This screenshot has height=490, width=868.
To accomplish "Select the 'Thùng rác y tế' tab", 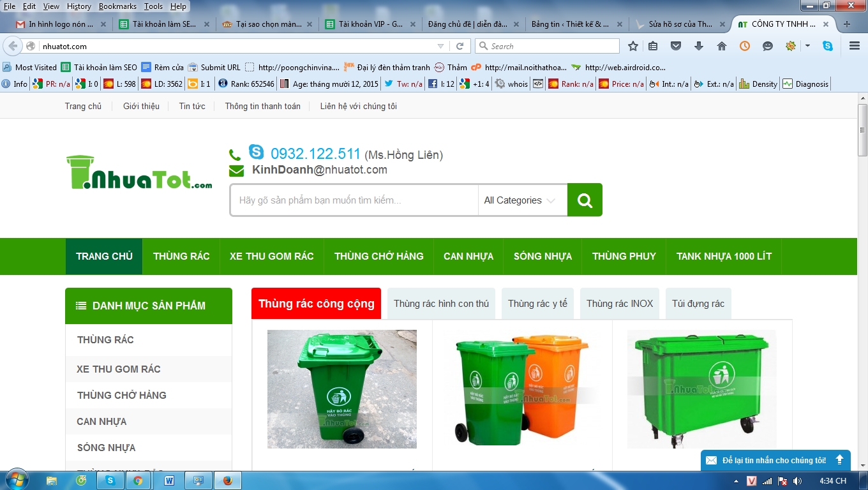I will click(x=537, y=304).
